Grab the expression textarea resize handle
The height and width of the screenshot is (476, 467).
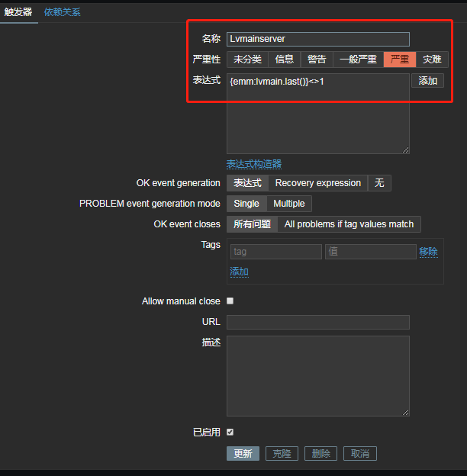point(406,150)
